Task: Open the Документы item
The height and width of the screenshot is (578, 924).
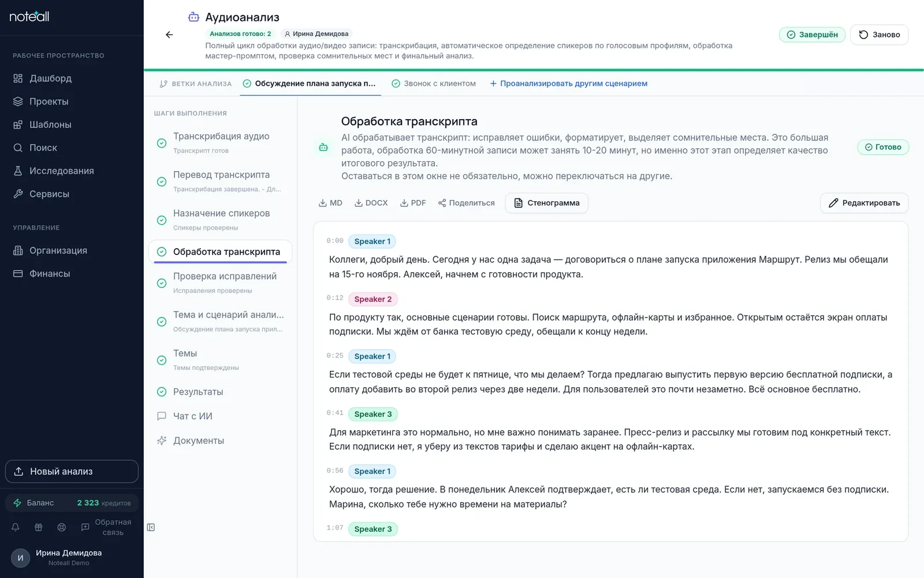Action: coord(221,440)
